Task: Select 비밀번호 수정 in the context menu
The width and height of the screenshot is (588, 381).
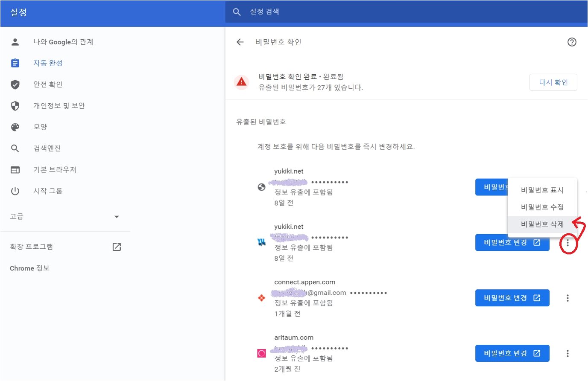Action: [x=542, y=207]
